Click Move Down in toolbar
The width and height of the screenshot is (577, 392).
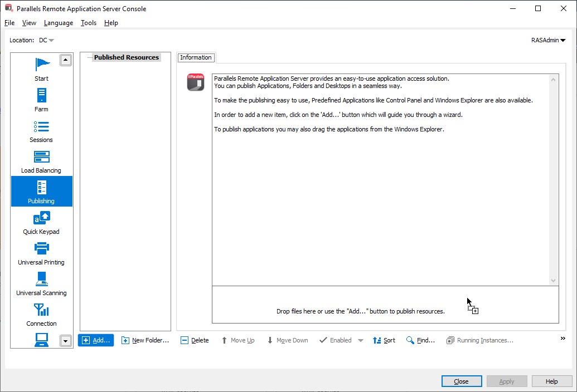[288, 340]
